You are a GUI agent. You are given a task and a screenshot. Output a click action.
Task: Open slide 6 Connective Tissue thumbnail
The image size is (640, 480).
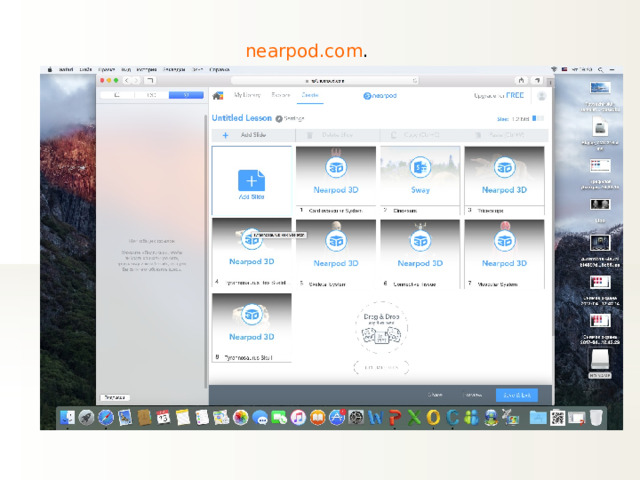(x=420, y=254)
